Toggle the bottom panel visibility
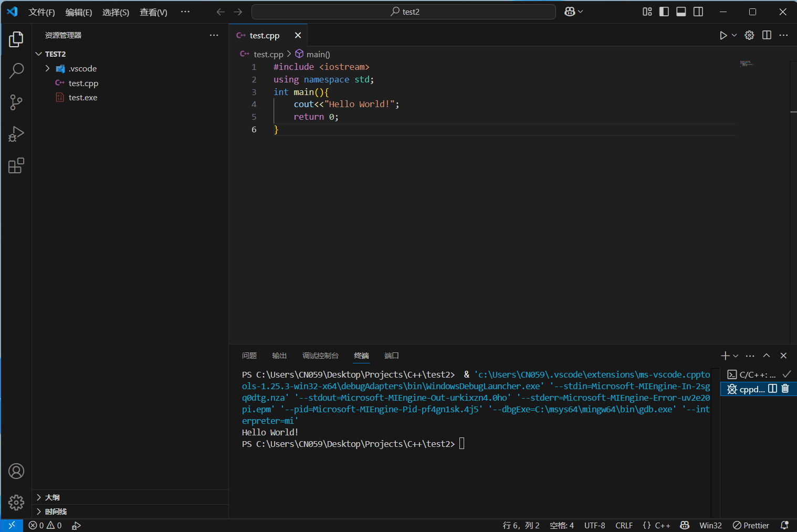 (681, 12)
